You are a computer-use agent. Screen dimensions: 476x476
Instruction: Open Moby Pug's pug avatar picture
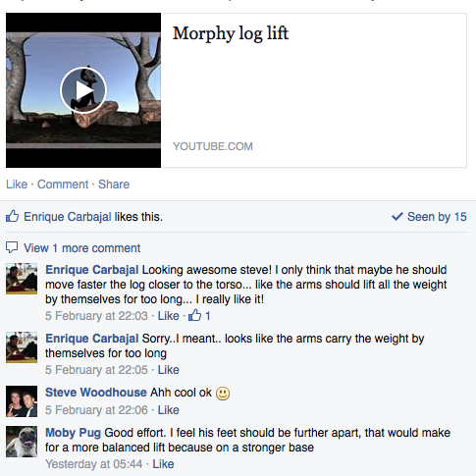[22, 442]
